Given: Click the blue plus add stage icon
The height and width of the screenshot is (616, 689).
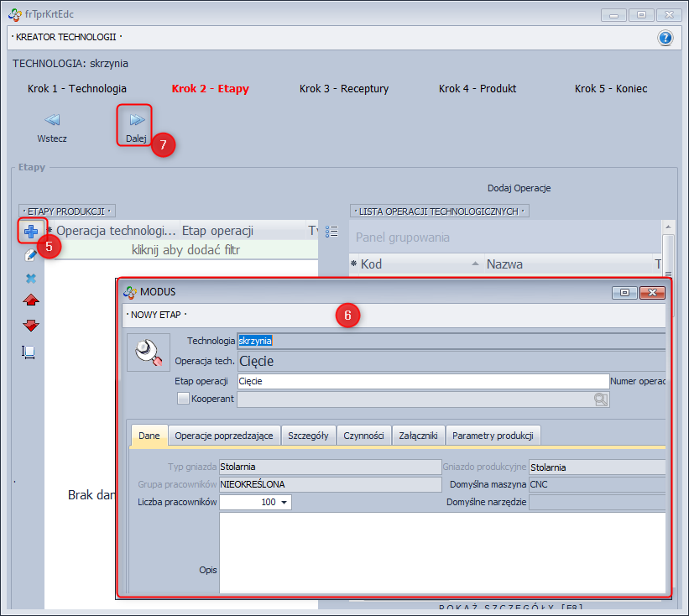Looking at the screenshot, I should (x=31, y=231).
